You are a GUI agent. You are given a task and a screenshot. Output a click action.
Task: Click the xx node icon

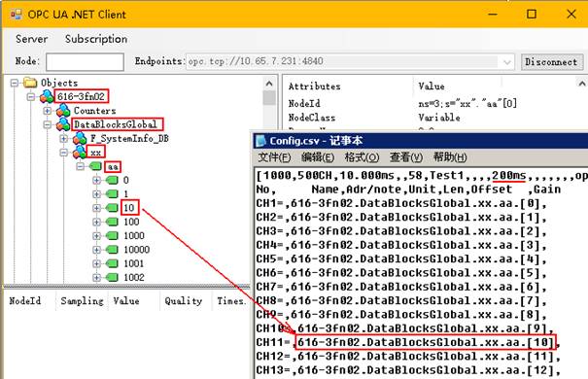pyautogui.click(x=80, y=153)
